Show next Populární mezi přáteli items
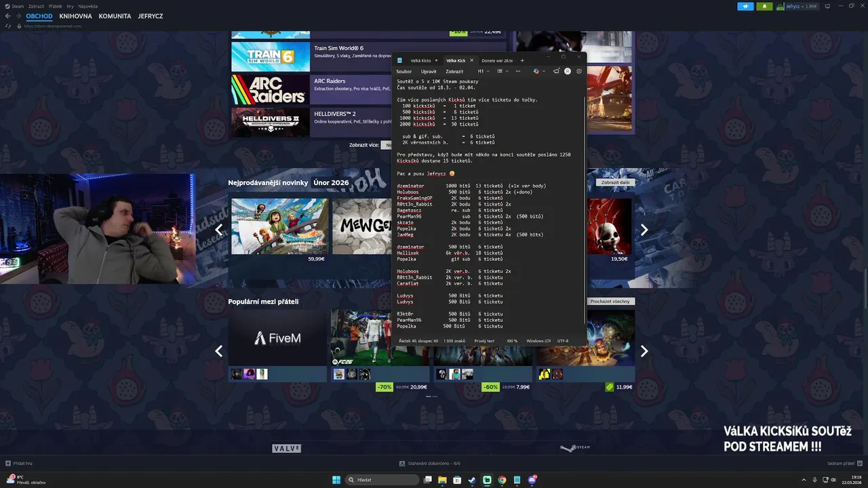868x488 pixels. click(x=644, y=351)
